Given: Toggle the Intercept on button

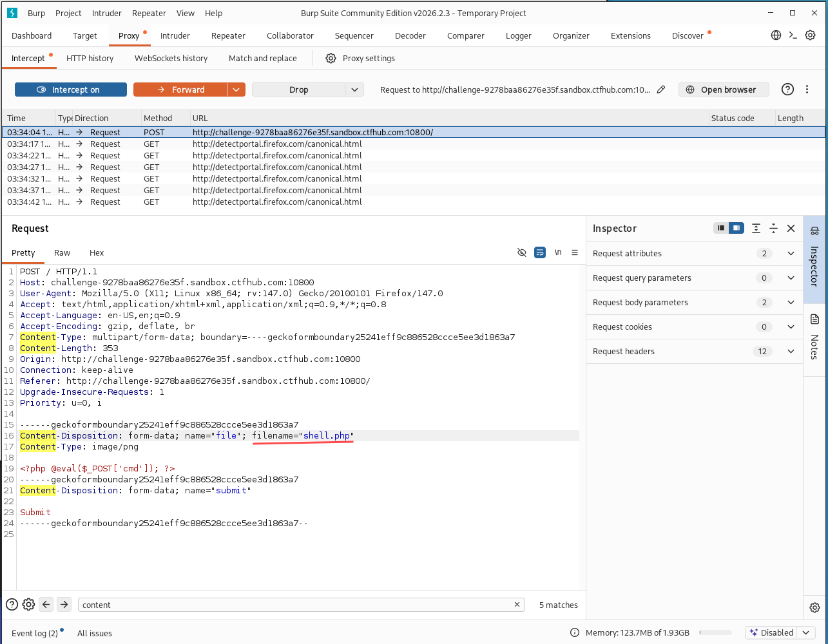Looking at the screenshot, I should click(x=71, y=90).
